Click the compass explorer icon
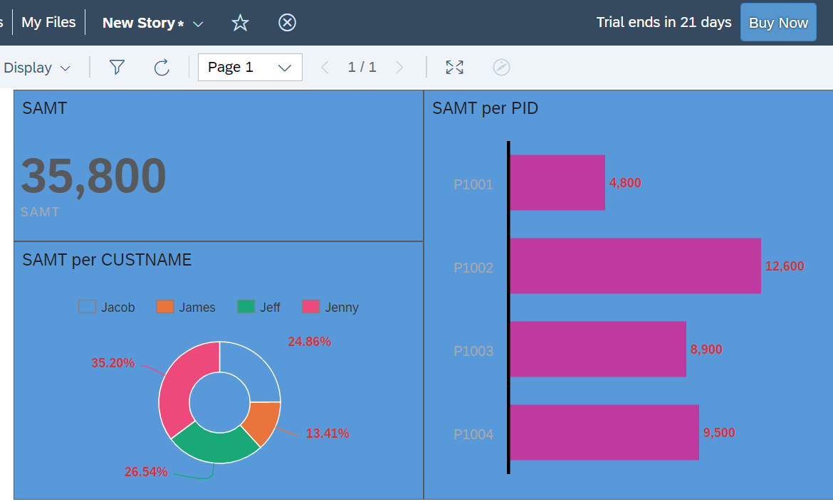This screenshot has width=833, height=504. (x=501, y=67)
